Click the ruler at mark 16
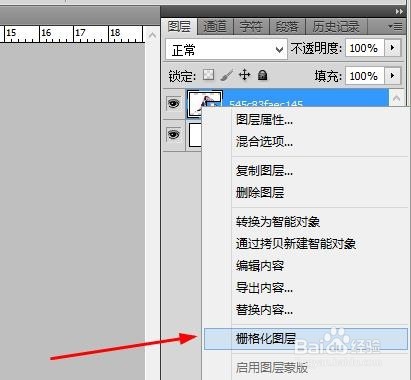 [46, 33]
